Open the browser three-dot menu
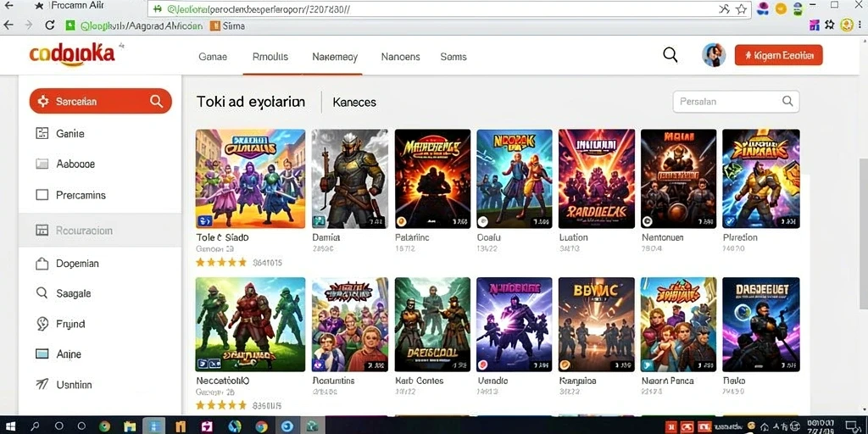 click(x=861, y=25)
